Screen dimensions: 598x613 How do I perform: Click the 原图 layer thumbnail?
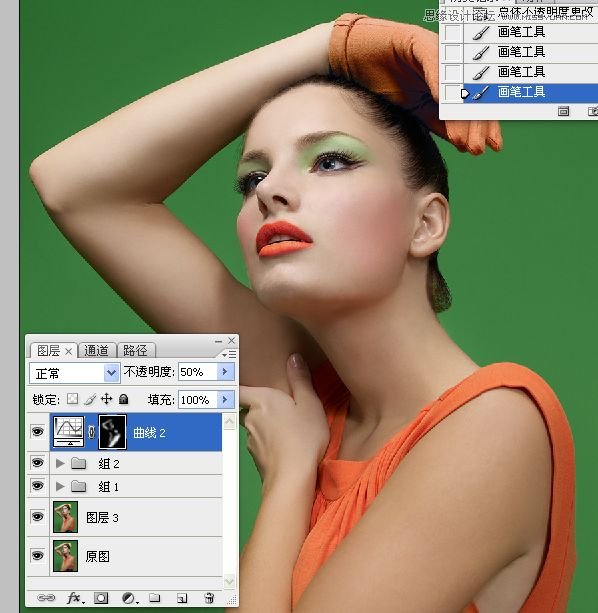tap(65, 556)
